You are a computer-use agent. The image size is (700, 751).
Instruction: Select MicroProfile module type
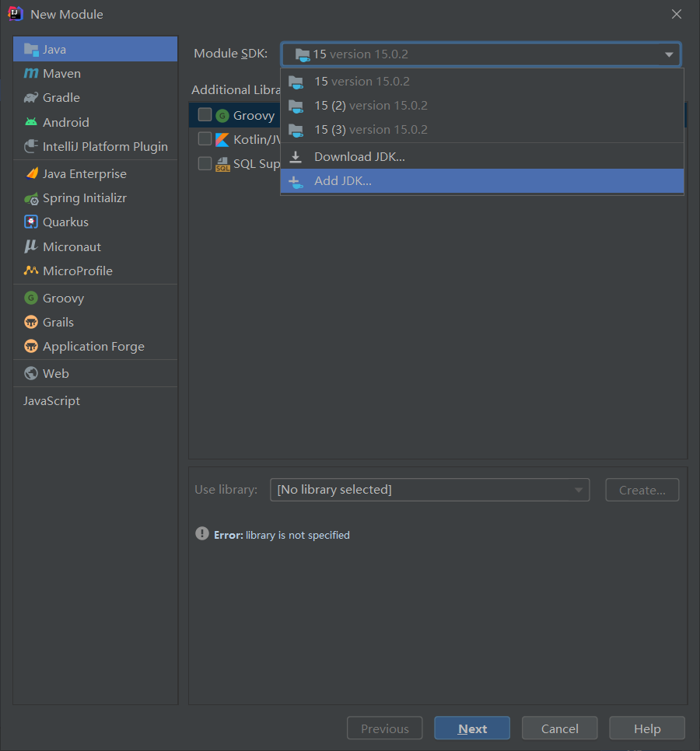click(x=96, y=271)
